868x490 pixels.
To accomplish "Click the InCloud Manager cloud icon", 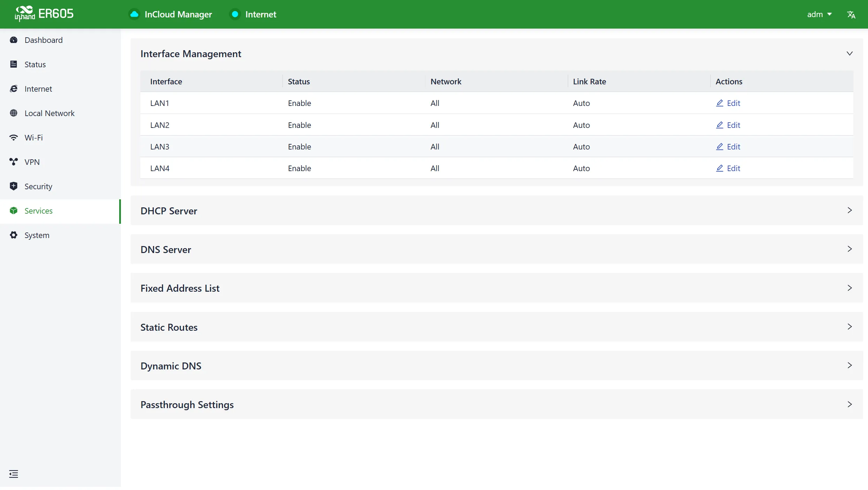I will pyautogui.click(x=134, y=14).
